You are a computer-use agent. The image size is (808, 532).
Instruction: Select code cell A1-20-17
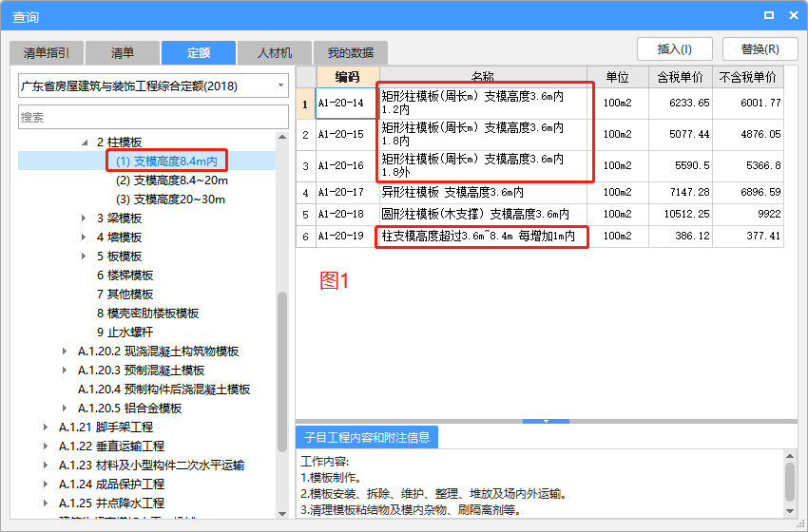click(x=347, y=193)
